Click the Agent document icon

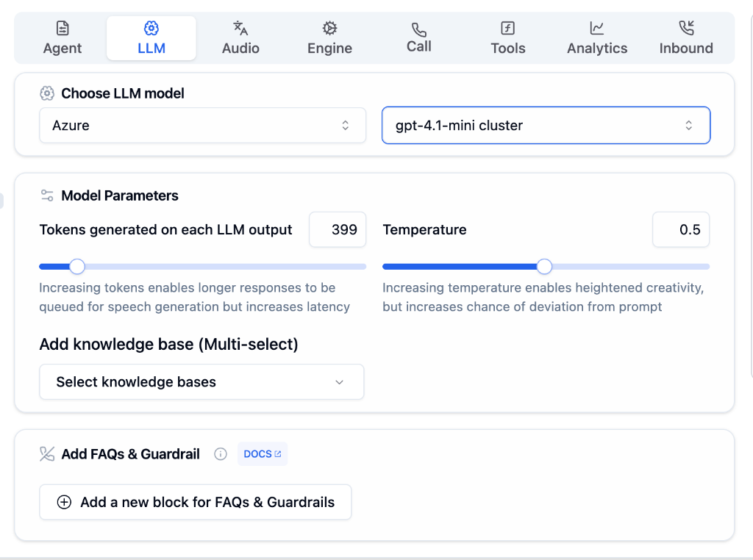tap(63, 28)
